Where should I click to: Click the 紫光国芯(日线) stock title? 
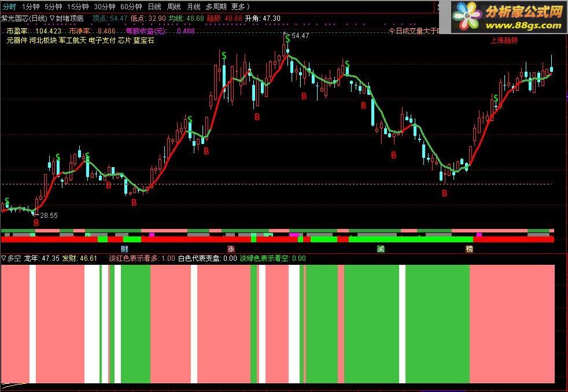[x=24, y=18]
